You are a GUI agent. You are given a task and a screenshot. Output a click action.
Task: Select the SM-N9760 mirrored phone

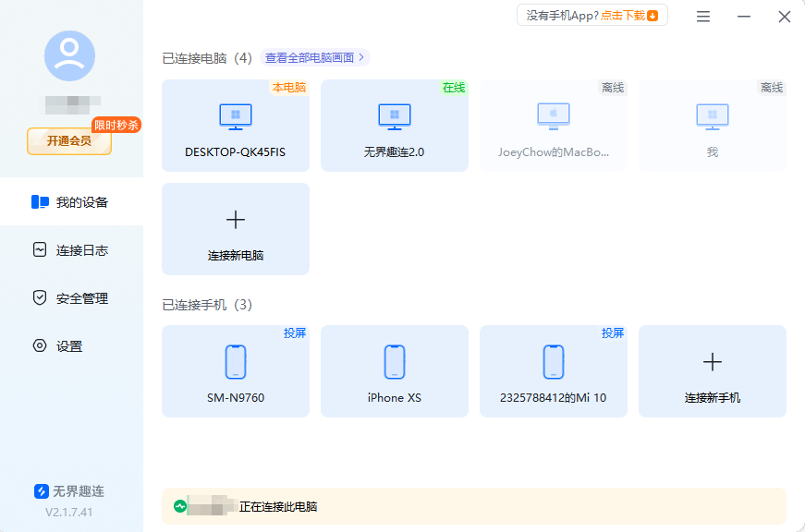pos(235,370)
